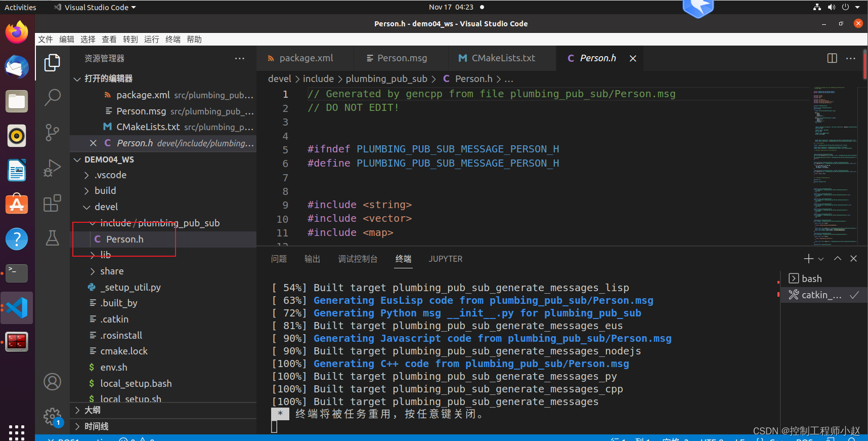
Task: Switch to the Person.msg editor tab
Action: [401, 58]
